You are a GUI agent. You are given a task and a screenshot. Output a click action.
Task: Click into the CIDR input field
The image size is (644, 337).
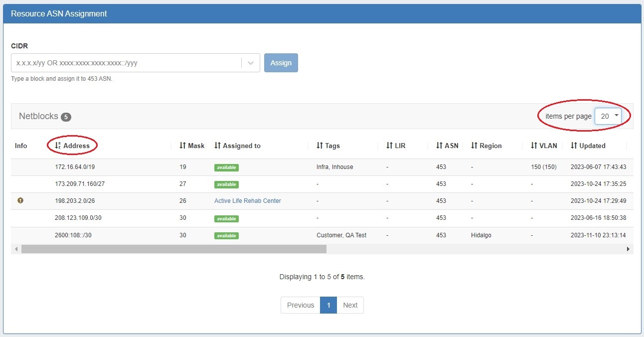(x=125, y=63)
